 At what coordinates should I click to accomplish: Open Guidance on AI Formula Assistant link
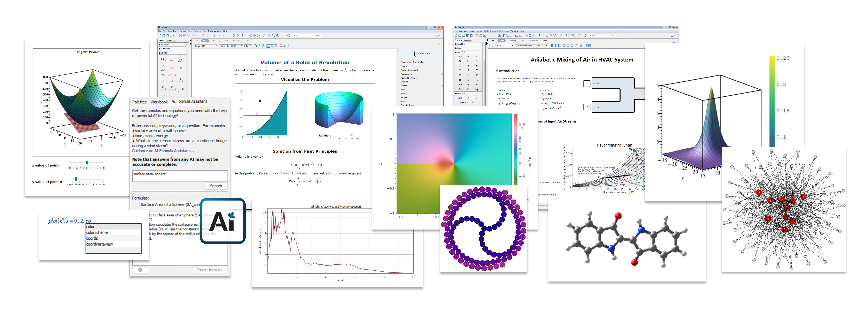click(163, 151)
